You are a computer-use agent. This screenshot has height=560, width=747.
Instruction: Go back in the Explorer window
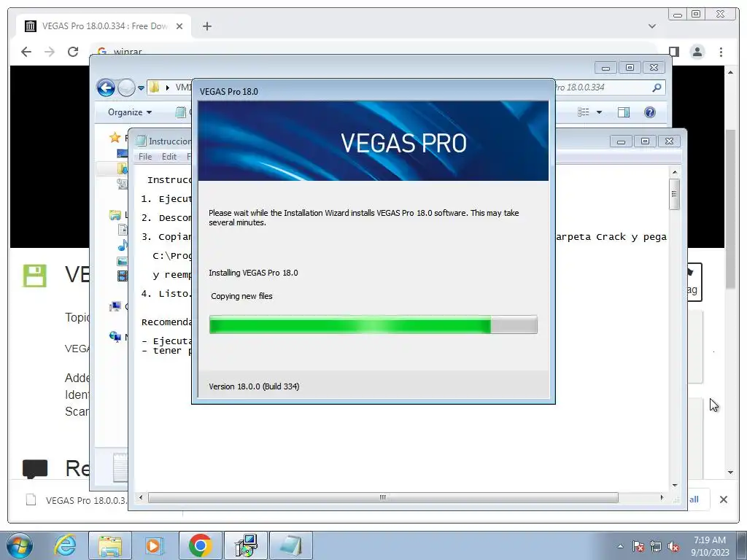coord(106,87)
